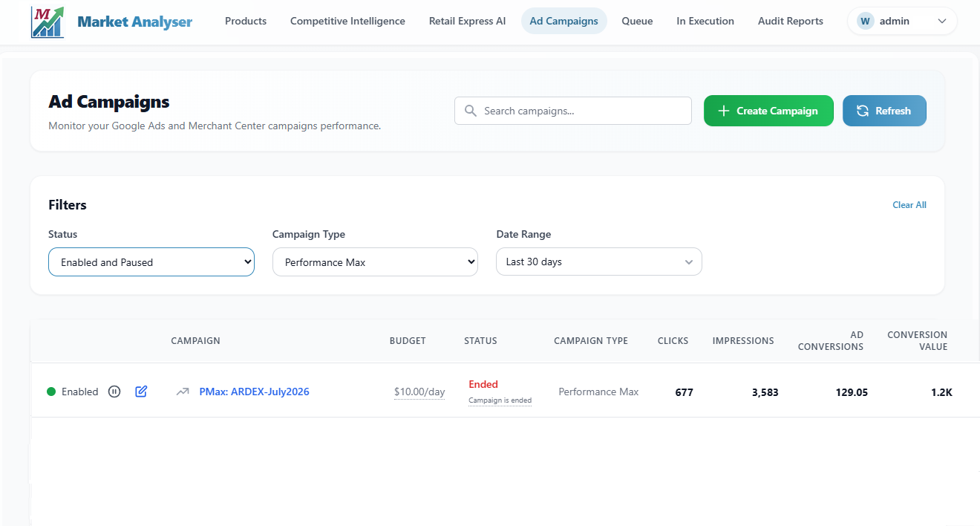Click the CONVERSION VALUE column header

pos(918,341)
